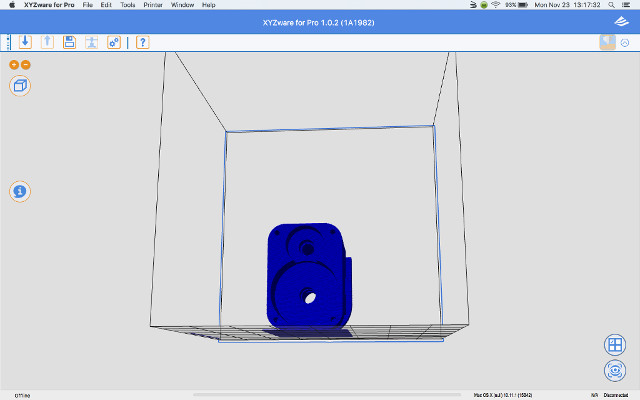Screen dimensions: 640x400
Task: Open the Window menu
Action: point(182,5)
